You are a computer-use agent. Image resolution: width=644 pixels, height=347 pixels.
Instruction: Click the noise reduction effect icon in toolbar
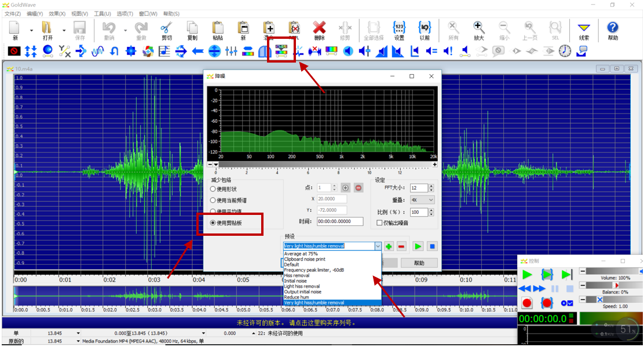(281, 51)
